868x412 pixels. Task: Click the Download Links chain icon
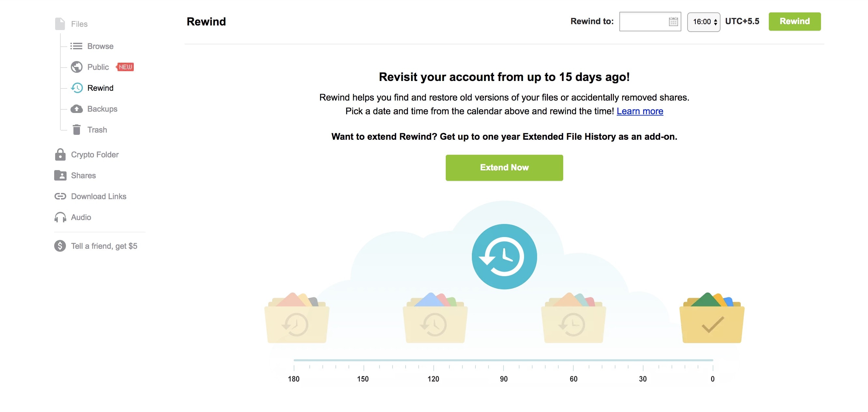click(60, 196)
